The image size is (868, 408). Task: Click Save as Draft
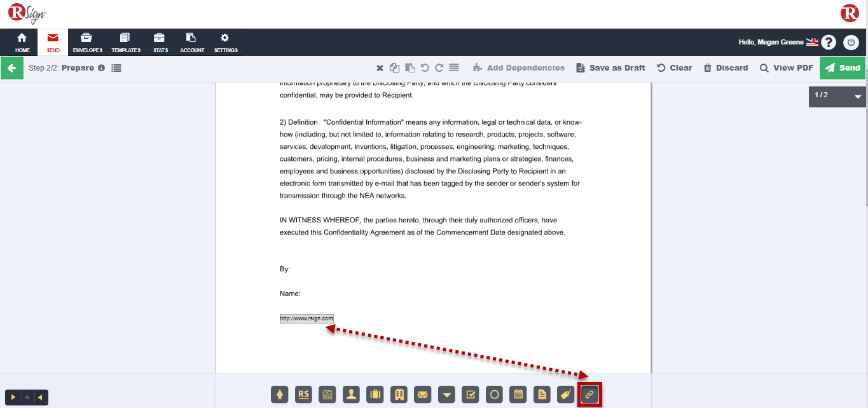click(x=610, y=68)
